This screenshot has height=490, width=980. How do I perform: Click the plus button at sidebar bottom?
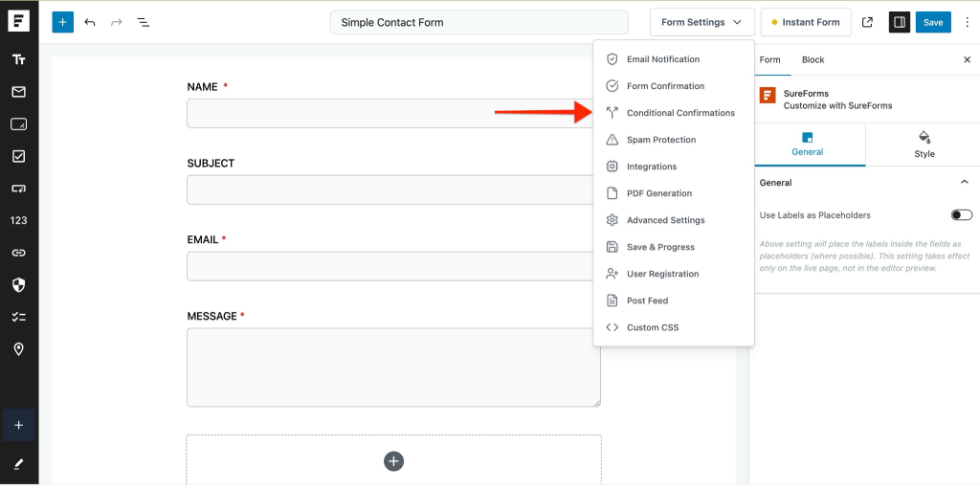pos(19,425)
